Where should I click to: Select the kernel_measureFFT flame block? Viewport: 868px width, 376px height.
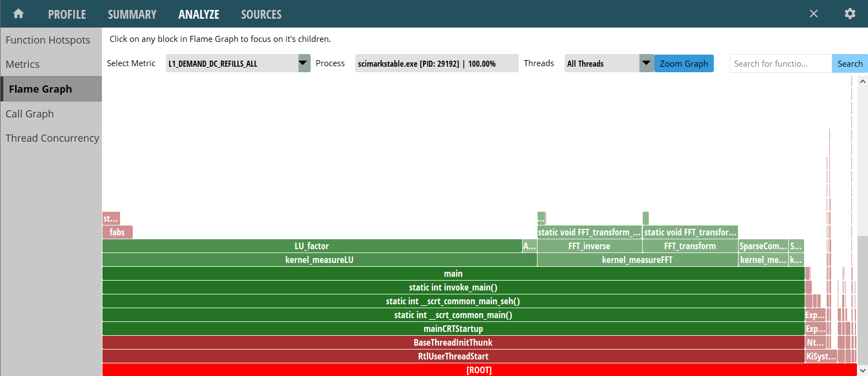(x=637, y=260)
